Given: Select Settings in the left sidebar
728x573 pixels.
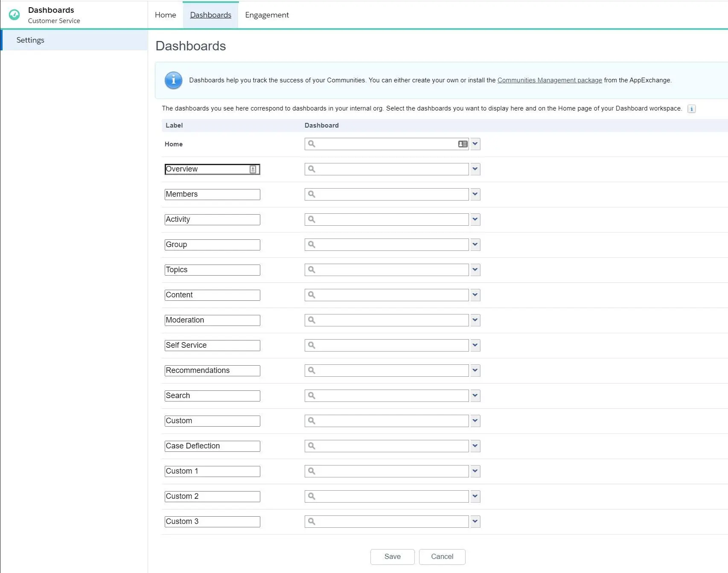Looking at the screenshot, I should pyautogui.click(x=74, y=40).
